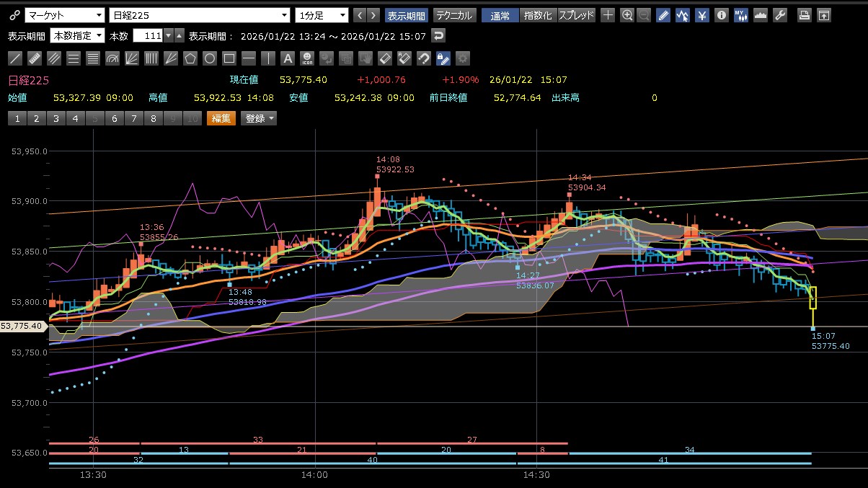The width and height of the screenshot is (868, 488).
Task: Select the ellipse drawing tool
Action: [x=210, y=58]
